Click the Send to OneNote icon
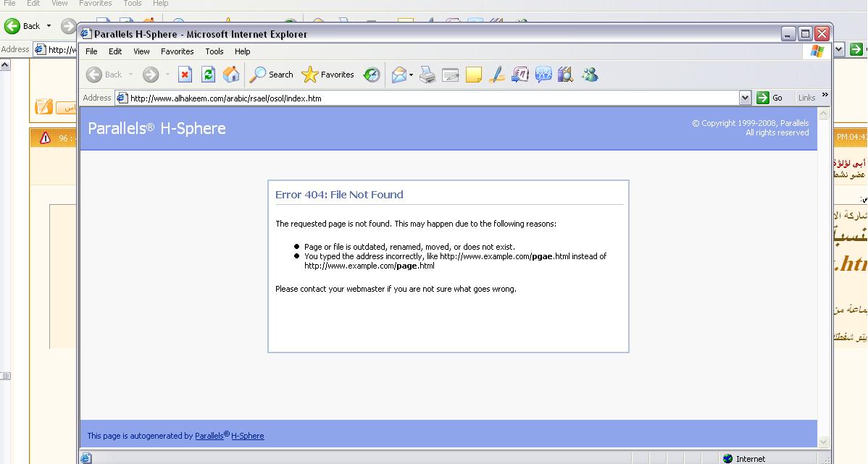868x464 pixels. pos(520,75)
